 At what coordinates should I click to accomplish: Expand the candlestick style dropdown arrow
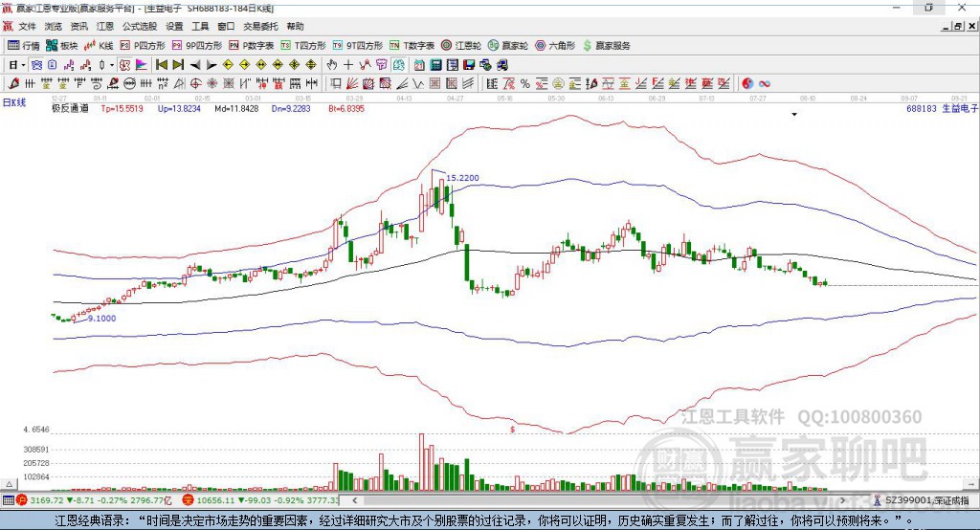112,65
